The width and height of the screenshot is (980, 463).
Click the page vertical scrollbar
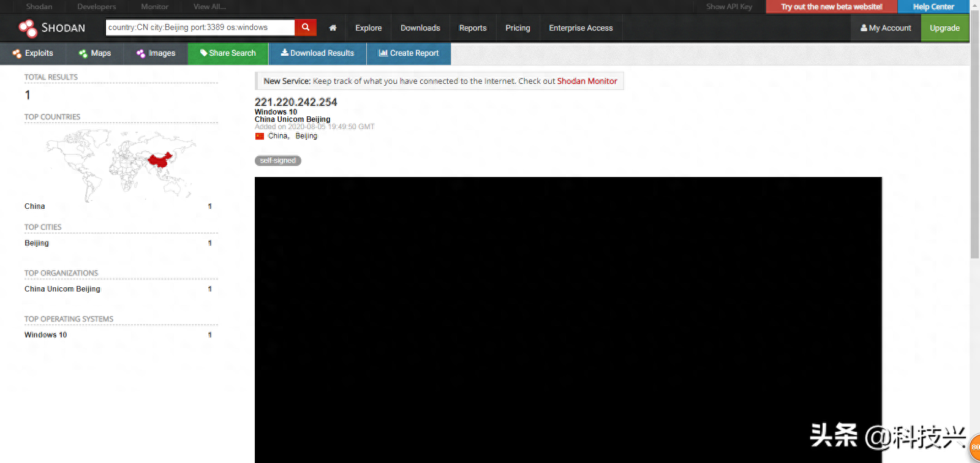[974, 136]
